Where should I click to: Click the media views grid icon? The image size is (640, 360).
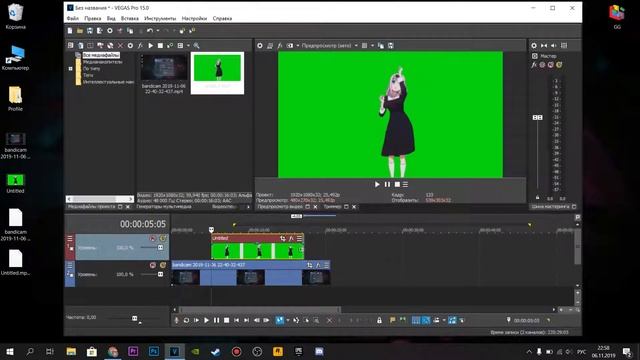(x=180, y=46)
